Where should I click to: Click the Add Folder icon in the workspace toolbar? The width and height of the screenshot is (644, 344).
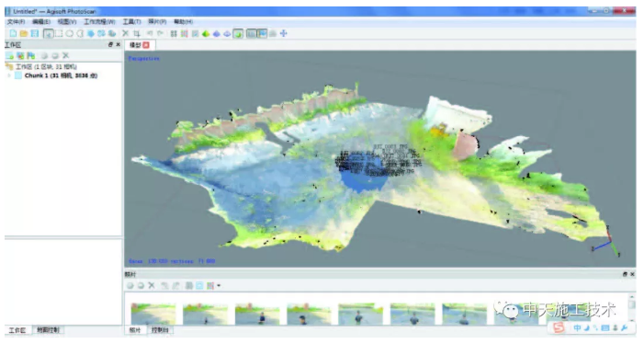pos(31,55)
